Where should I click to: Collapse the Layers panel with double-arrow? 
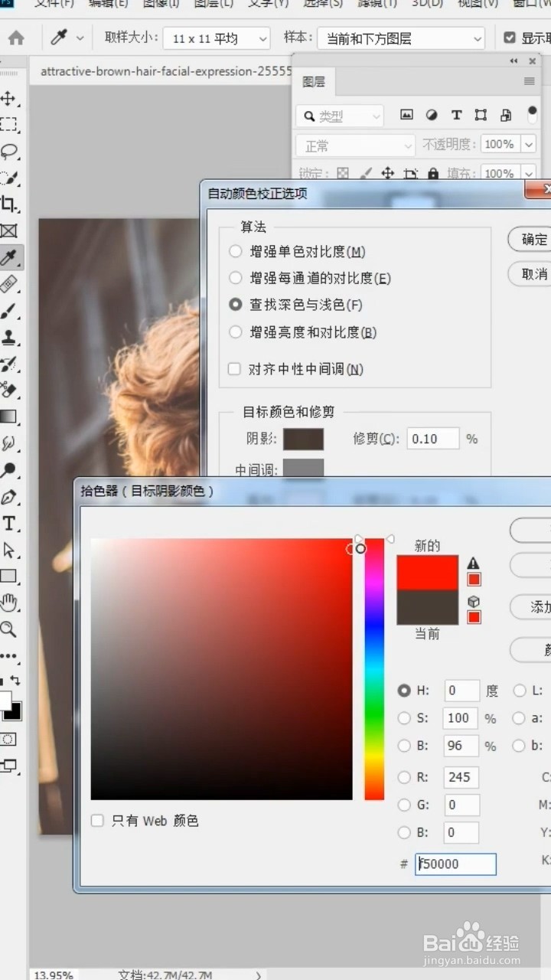(x=514, y=60)
